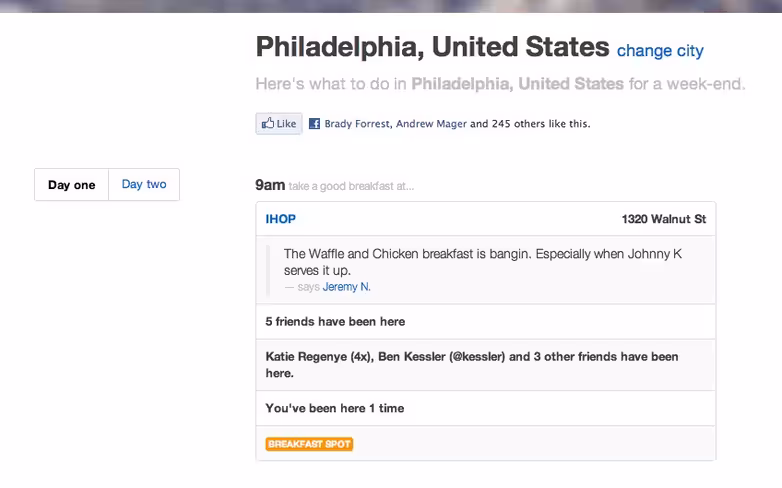The image size is (782, 488).
Task: Open the IHOP venue link
Action: 280,219
